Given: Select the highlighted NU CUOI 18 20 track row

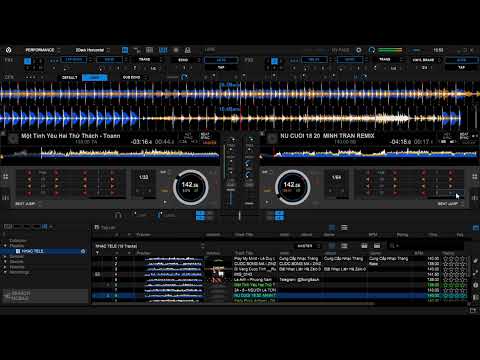Looking at the screenshot, I should click(280, 295).
